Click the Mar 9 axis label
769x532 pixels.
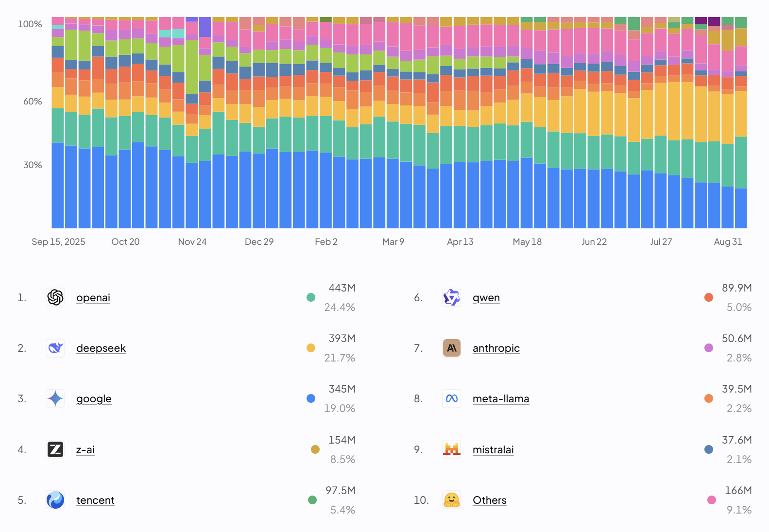(393, 241)
